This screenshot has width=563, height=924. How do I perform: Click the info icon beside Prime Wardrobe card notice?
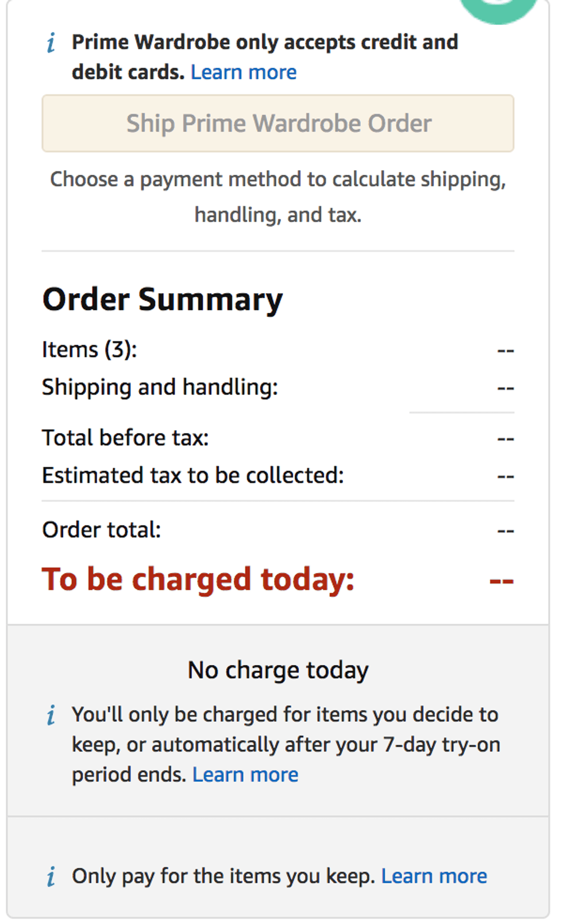(x=51, y=43)
